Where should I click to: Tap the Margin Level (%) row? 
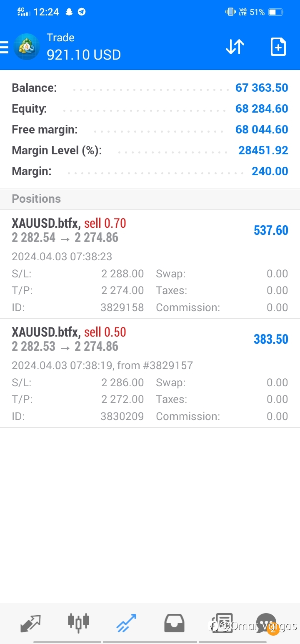[150, 151]
